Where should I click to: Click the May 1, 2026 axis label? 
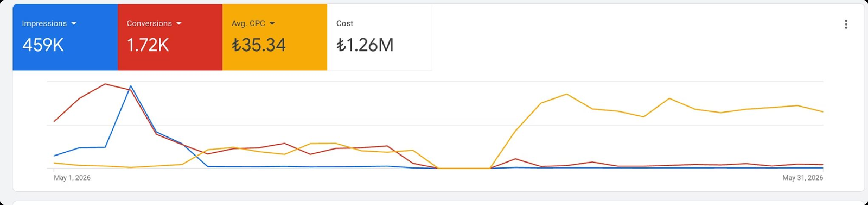click(72, 178)
